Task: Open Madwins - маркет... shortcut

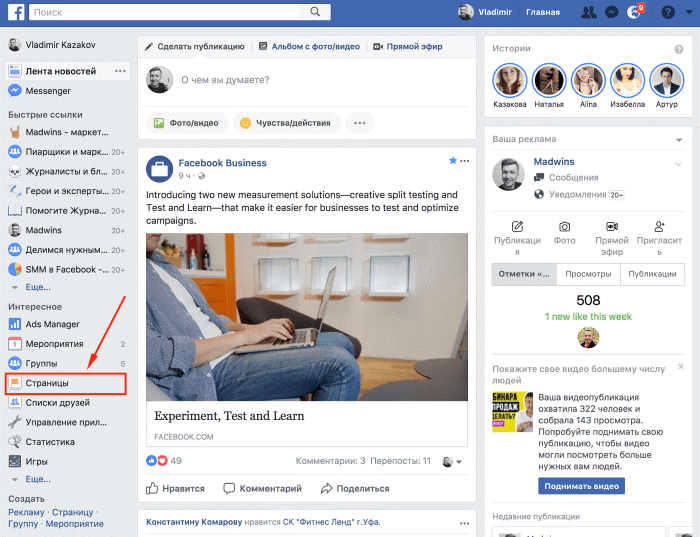Action: [58, 132]
